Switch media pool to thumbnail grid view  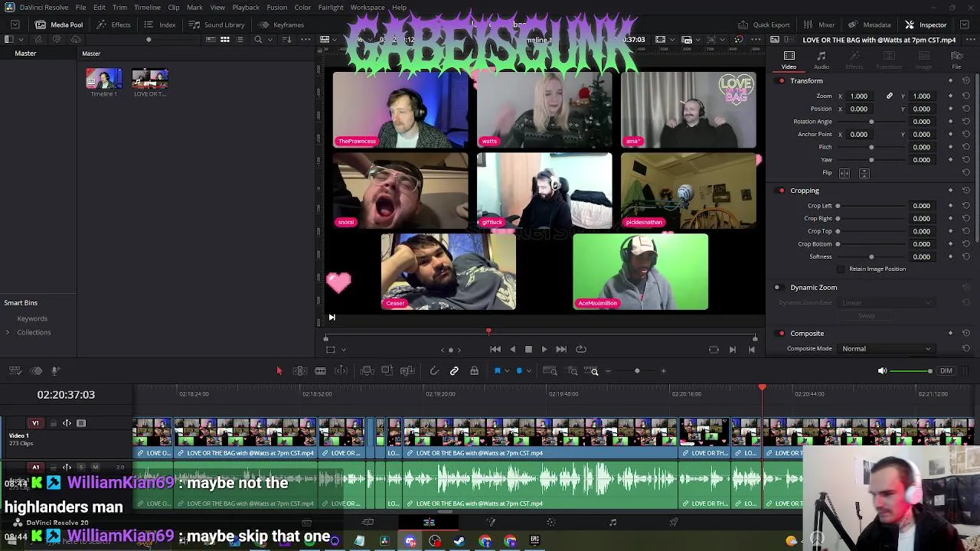tap(225, 39)
